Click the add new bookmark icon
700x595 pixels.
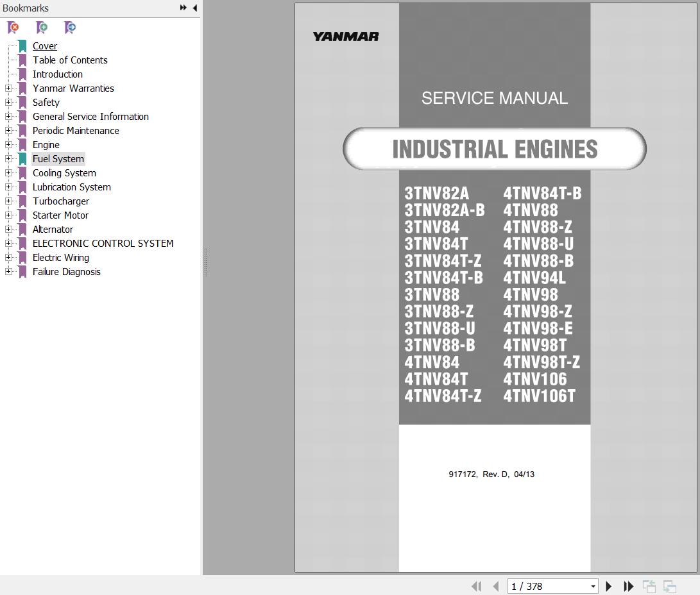click(x=42, y=28)
